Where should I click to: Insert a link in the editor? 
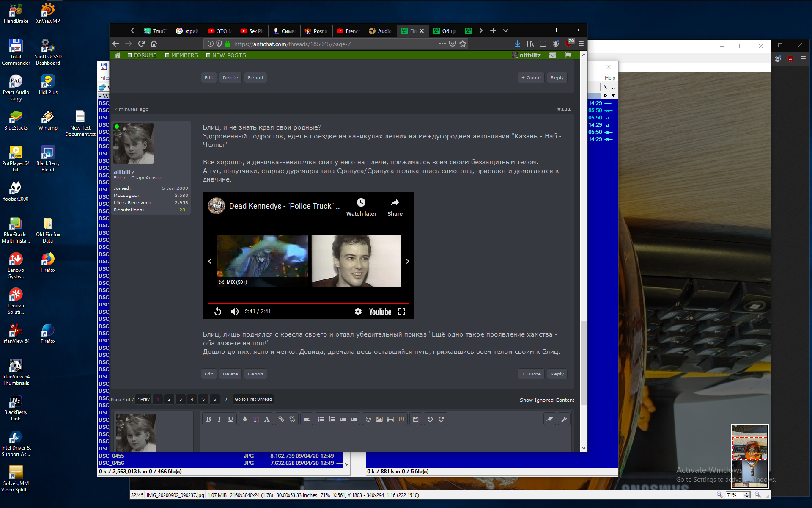pos(281,419)
